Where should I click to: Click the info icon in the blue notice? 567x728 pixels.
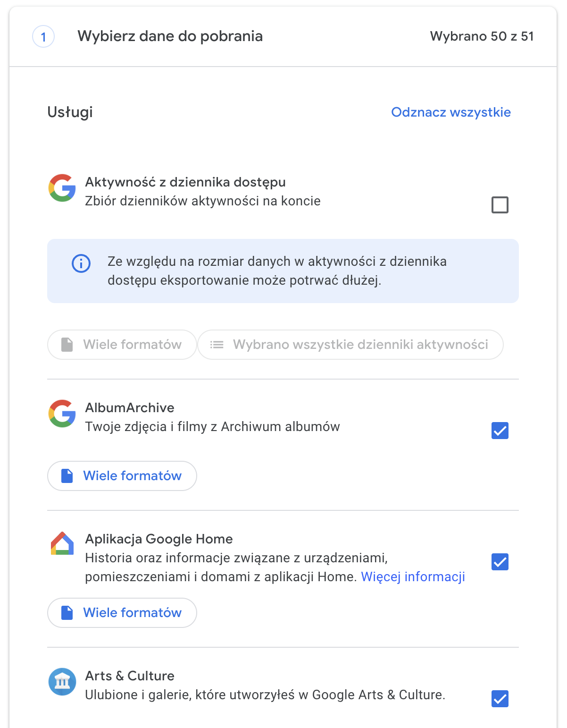pyautogui.click(x=81, y=263)
